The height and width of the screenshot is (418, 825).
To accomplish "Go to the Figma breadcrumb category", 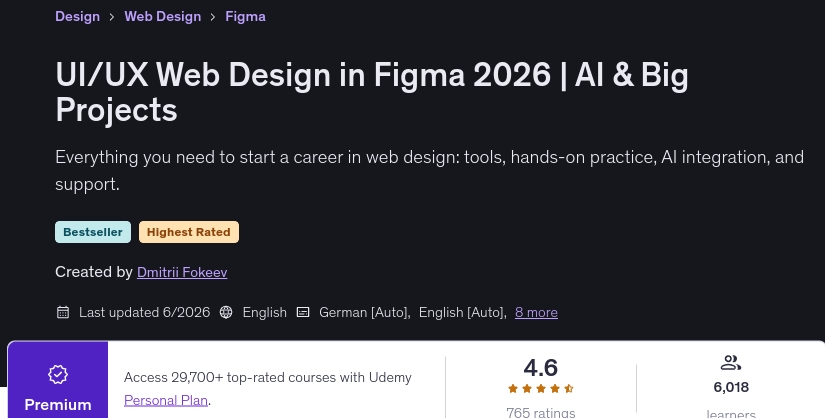I will [x=245, y=16].
